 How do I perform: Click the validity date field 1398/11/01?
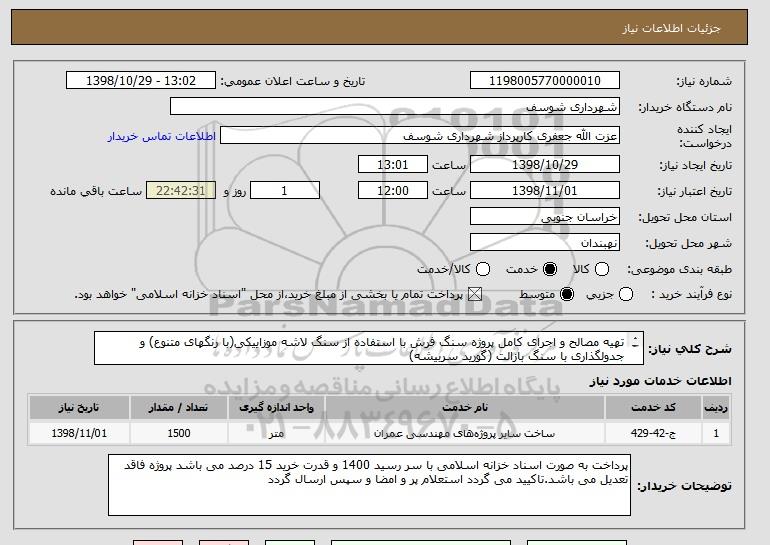tap(545, 191)
